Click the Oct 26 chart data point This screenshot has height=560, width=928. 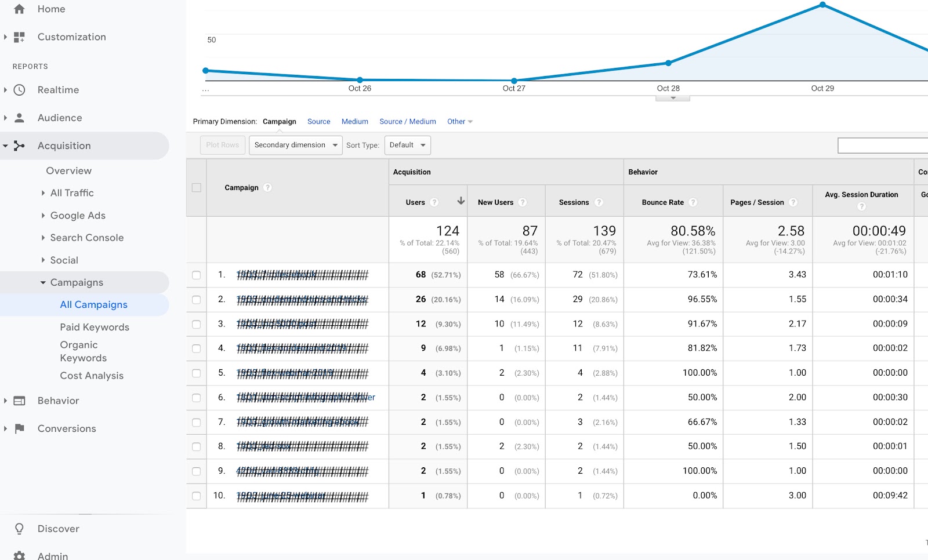pos(360,79)
